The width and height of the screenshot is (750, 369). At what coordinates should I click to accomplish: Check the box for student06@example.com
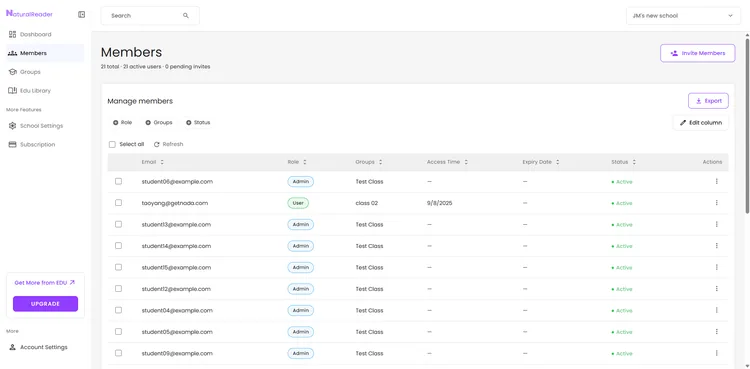tap(118, 181)
